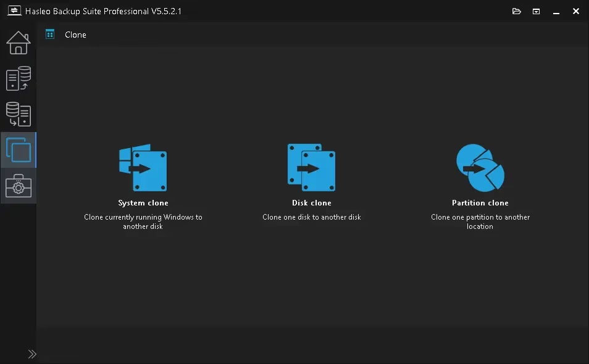Expand the sidebar with double chevron
The image size is (589, 364).
[32, 354]
